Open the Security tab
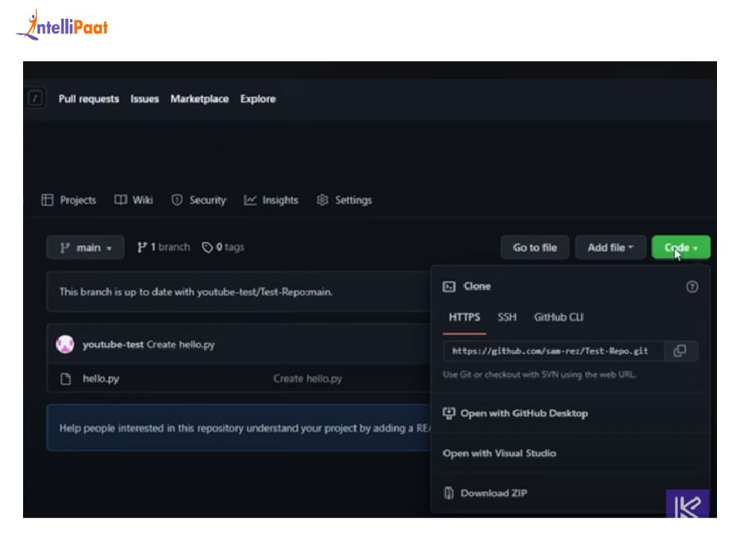 pos(199,200)
